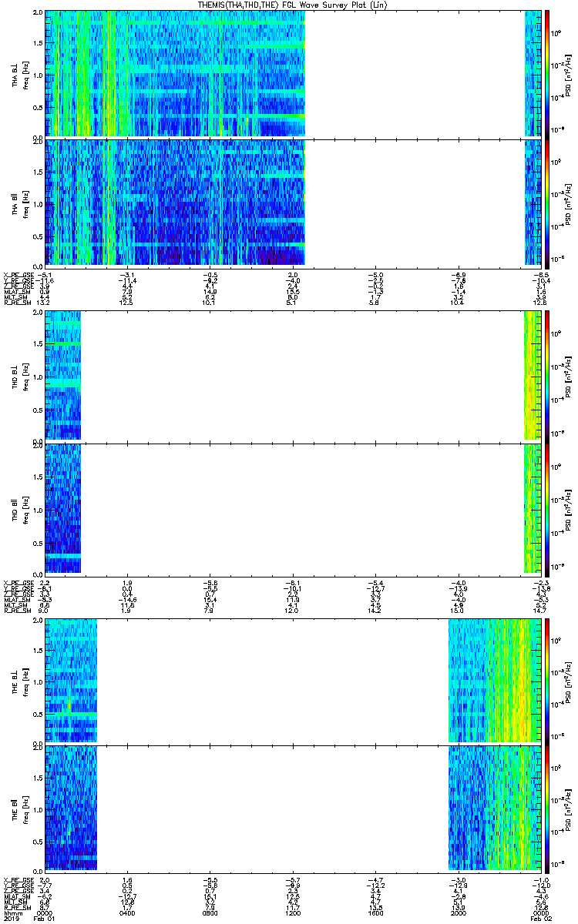Select the THE BII spectrogram color bar
The image size is (578, 924).
click(547, 808)
